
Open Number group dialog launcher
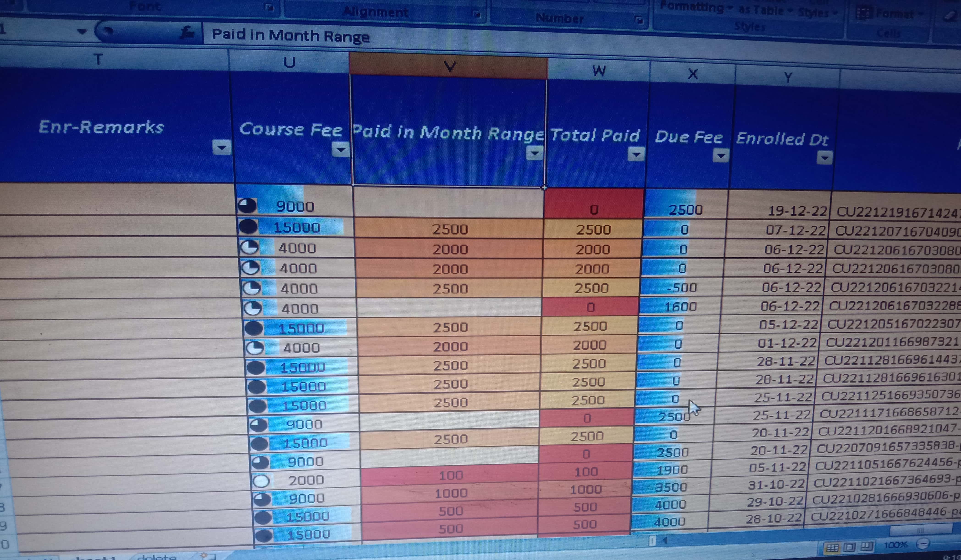639,20
